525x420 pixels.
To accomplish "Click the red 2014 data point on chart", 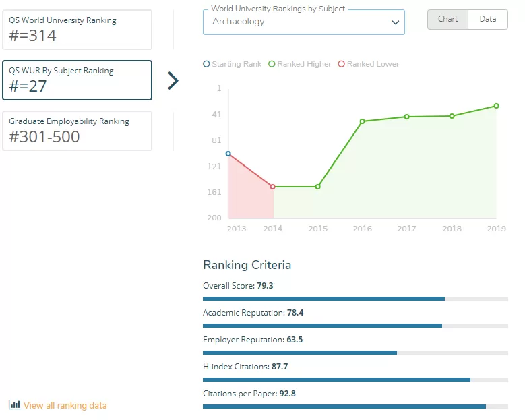I will (272, 187).
